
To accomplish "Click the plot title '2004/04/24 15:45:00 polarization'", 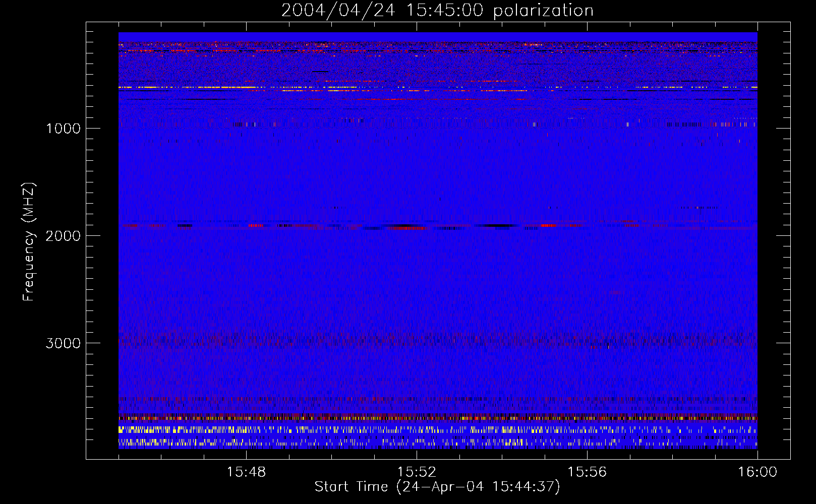I will 437,10.
